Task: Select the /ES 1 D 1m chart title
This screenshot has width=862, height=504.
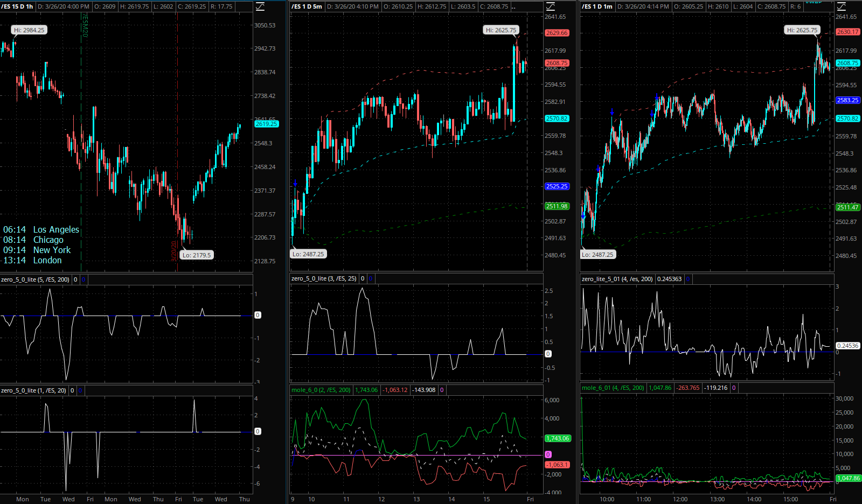Action: click(x=597, y=6)
